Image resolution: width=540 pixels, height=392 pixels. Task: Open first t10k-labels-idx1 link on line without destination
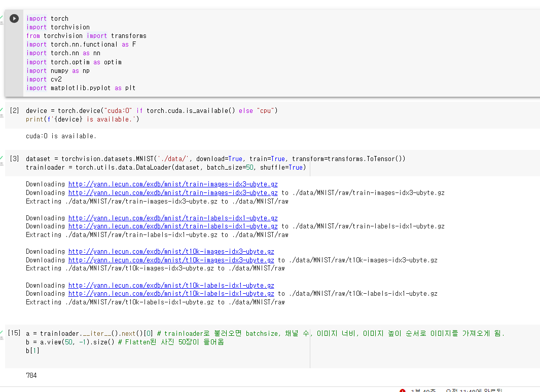click(171, 286)
